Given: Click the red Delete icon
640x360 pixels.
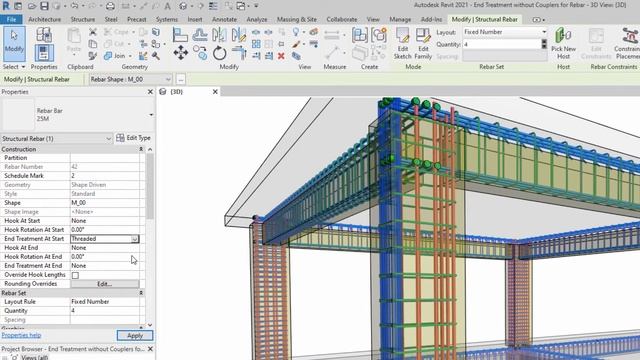Looking at the screenshot, I should click(281, 56).
